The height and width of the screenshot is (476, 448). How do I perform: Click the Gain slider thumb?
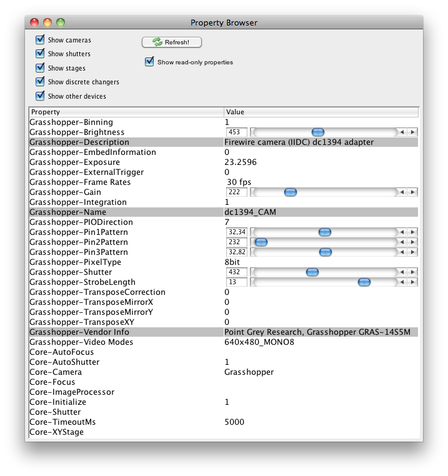(290, 192)
